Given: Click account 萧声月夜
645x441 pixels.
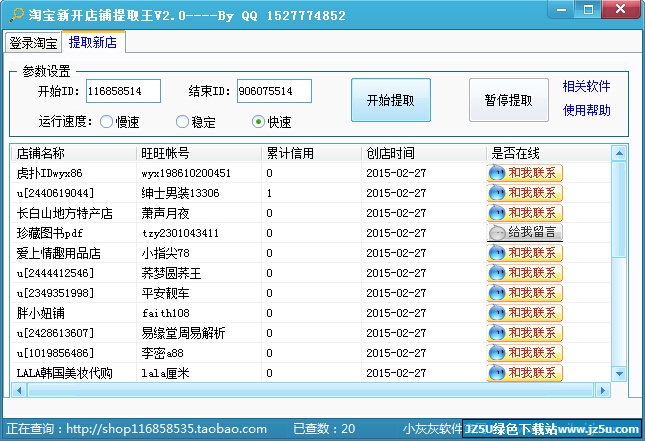Looking at the screenshot, I should point(165,213).
